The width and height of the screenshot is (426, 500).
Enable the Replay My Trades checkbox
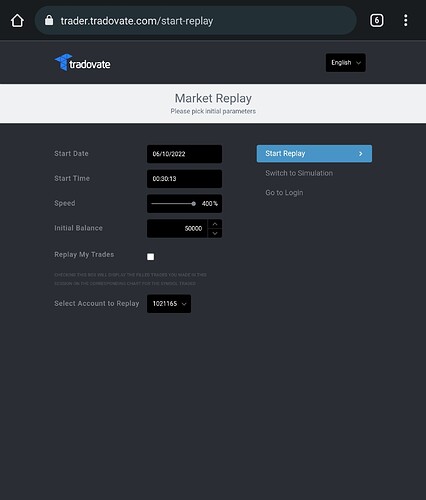tap(151, 257)
